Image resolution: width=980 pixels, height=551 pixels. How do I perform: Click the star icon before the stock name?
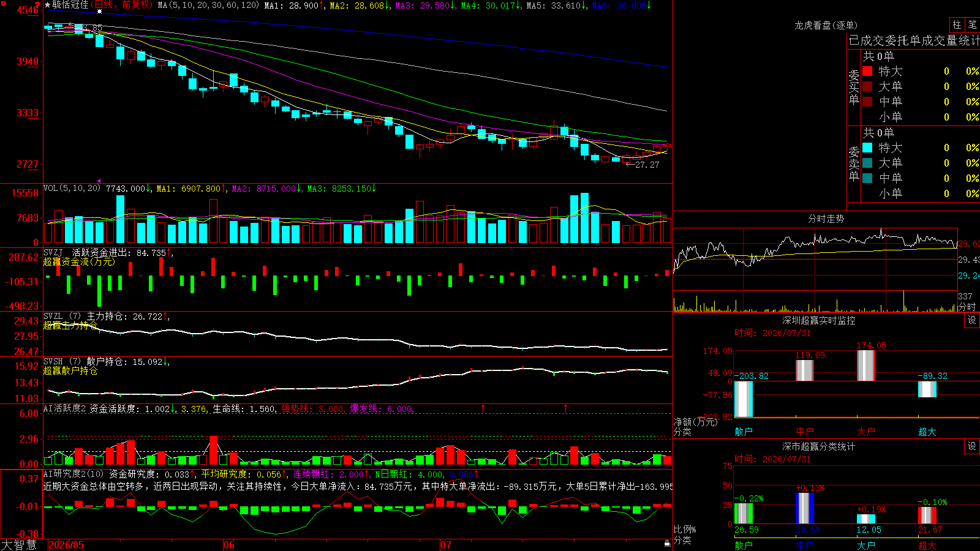point(48,5)
